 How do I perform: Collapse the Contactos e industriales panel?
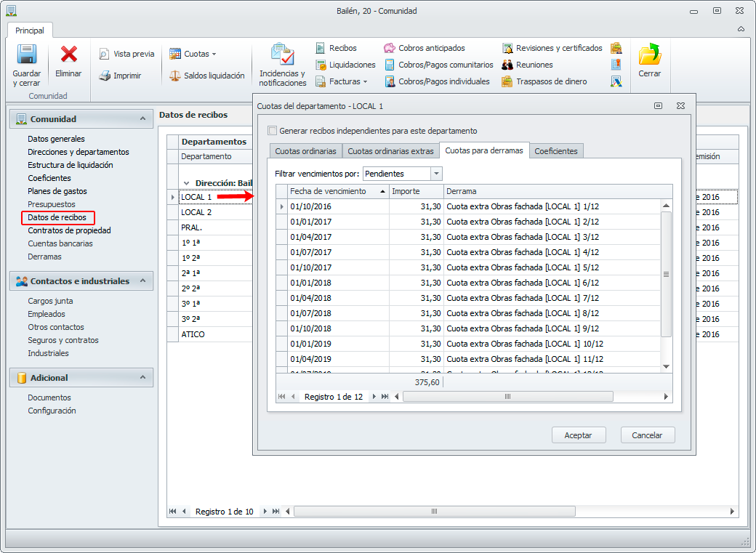point(142,281)
